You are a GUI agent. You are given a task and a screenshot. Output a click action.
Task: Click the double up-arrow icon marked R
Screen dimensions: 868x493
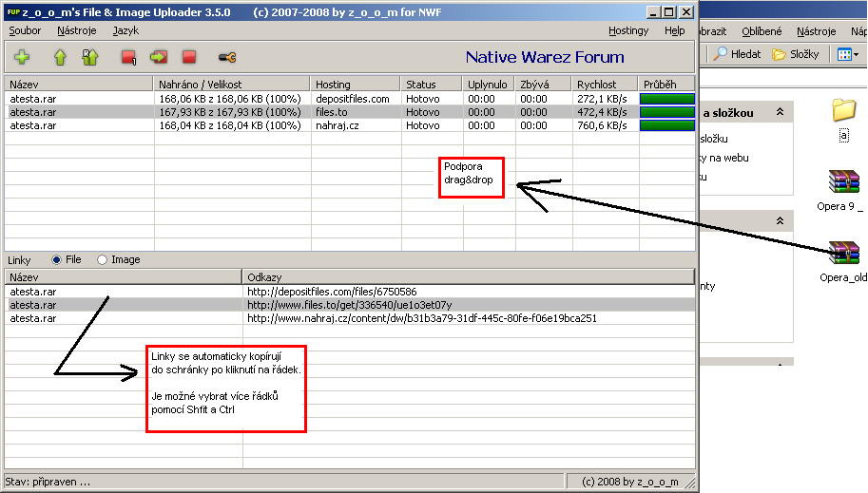pyautogui.click(x=89, y=57)
